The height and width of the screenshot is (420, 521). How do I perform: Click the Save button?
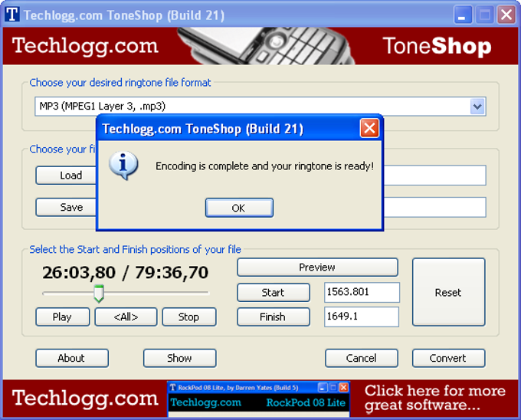[66, 208]
